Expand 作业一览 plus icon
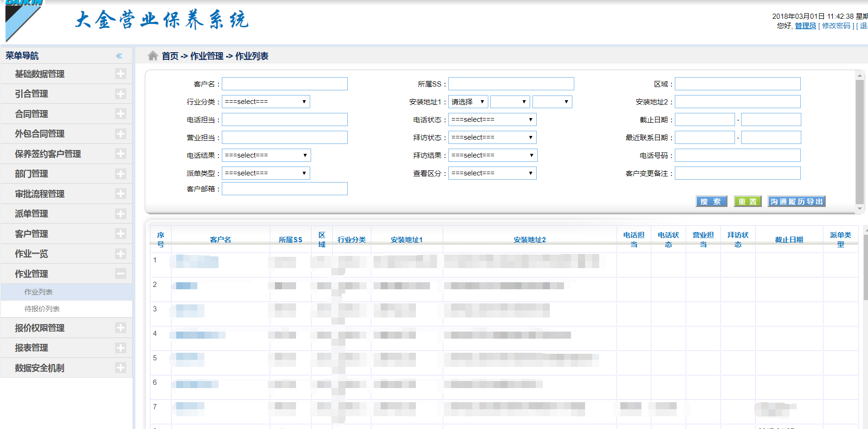The image size is (868, 429). [120, 254]
